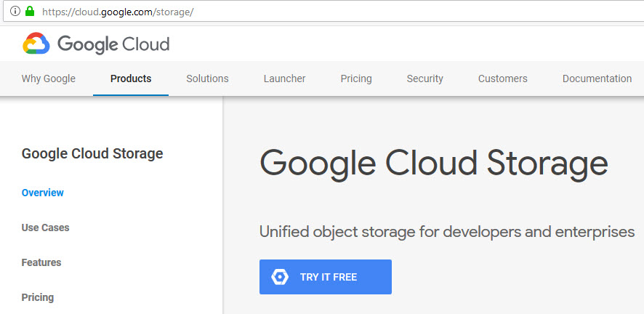The height and width of the screenshot is (314, 644).
Task: Click the Google Cloud wordmark text
Action: tap(113, 44)
